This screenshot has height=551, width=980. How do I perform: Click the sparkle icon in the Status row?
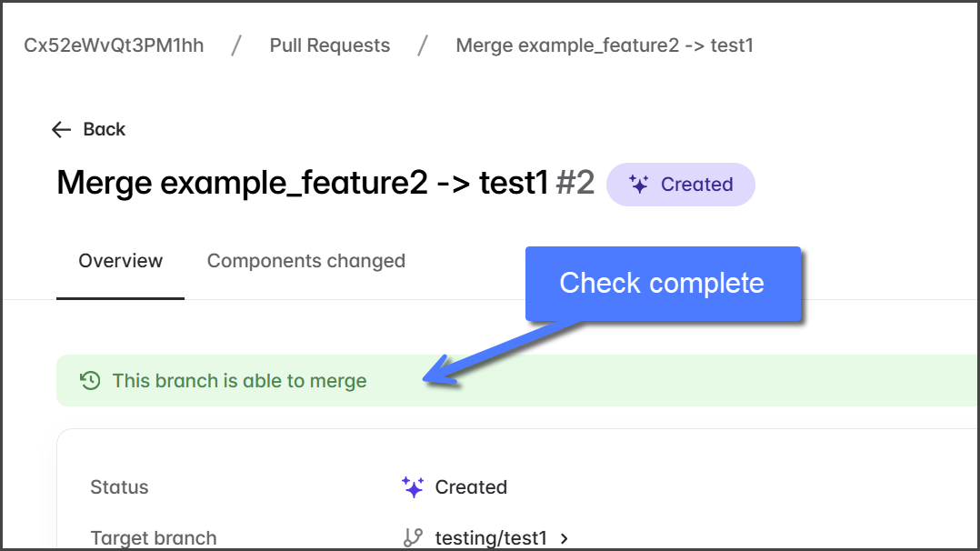pos(413,487)
